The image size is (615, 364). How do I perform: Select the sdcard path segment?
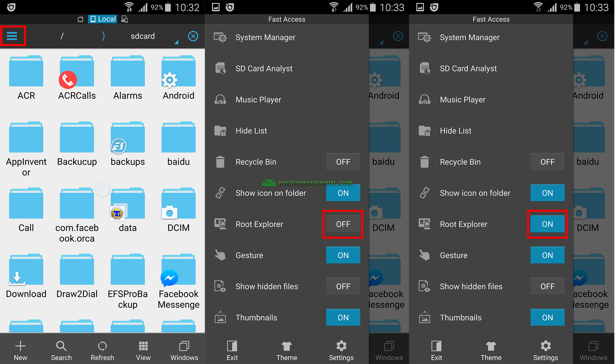[x=143, y=36]
